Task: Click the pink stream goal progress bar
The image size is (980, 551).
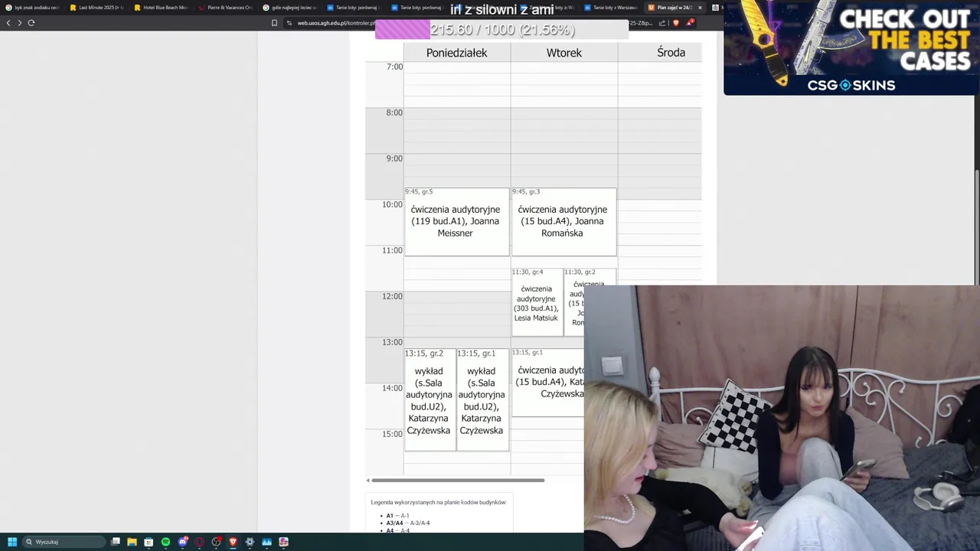Action: click(x=501, y=30)
